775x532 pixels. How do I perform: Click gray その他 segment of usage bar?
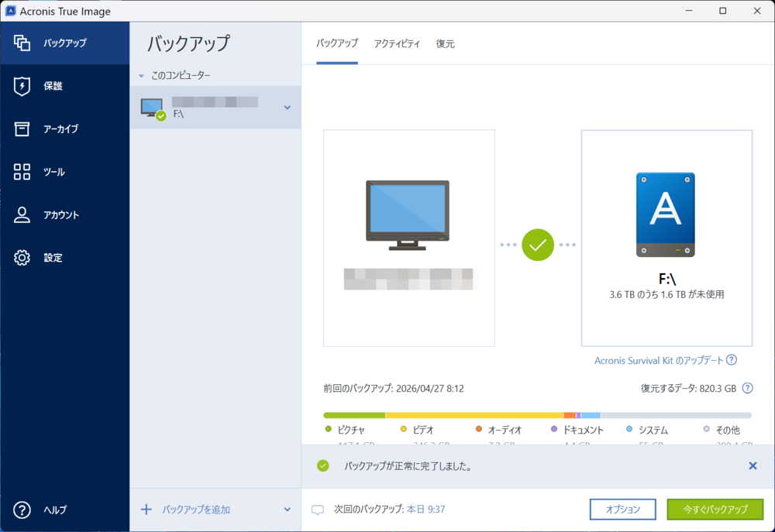click(676, 415)
